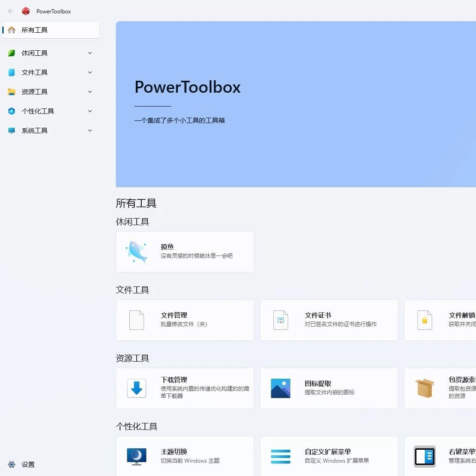The width and height of the screenshot is (476, 476).
Task: Open the 主题切换 tool card
Action: (x=185, y=456)
